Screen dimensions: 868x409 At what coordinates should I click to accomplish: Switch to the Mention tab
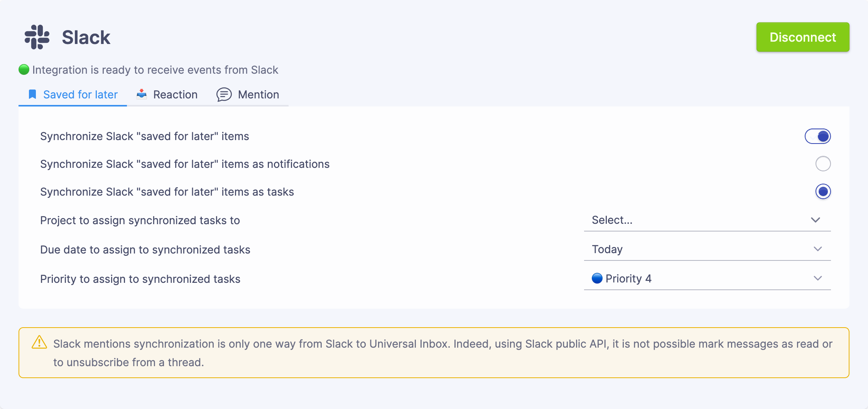(x=258, y=95)
